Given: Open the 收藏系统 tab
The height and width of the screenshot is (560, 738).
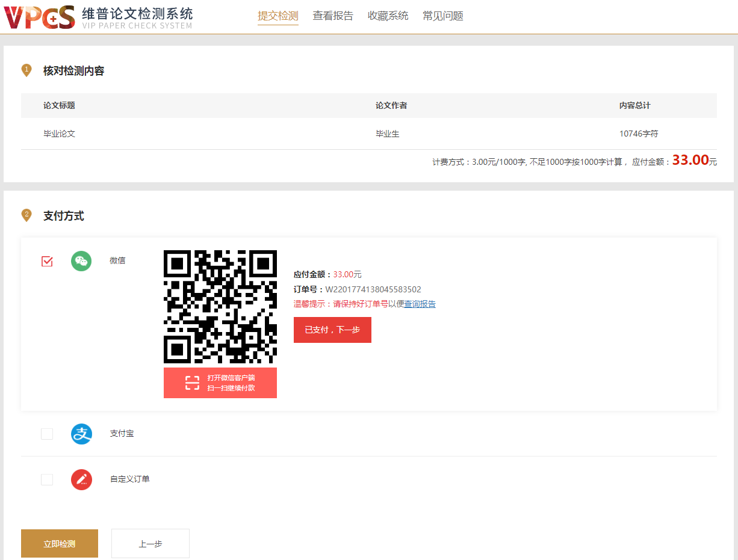Looking at the screenshot, I should (x=388, y=16).
